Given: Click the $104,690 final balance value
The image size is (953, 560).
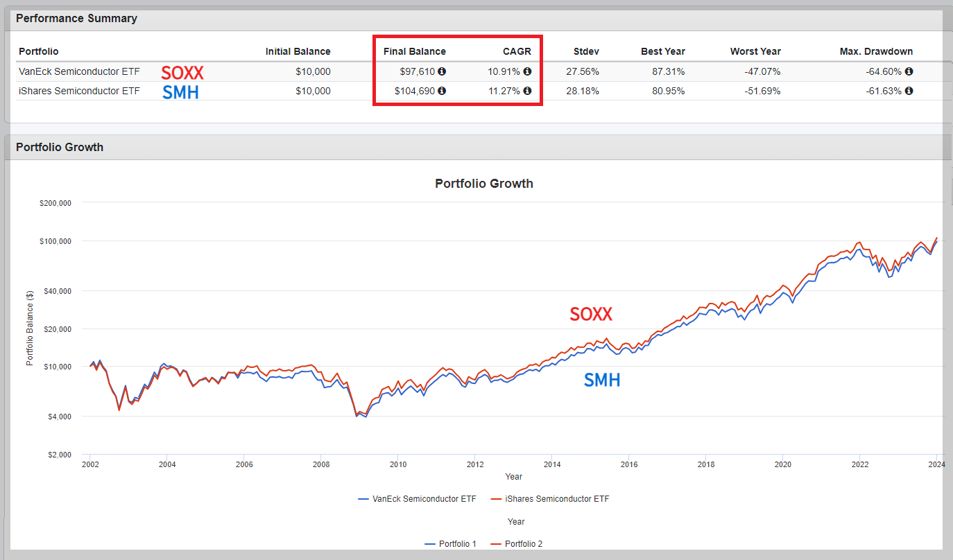Looking at the screenshot, I should point(415,91).
